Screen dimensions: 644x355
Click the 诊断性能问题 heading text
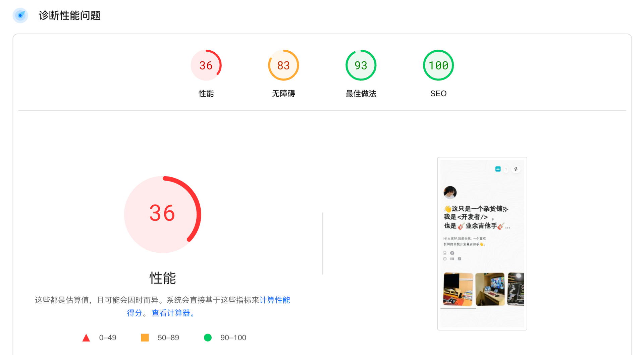[69, 15]
